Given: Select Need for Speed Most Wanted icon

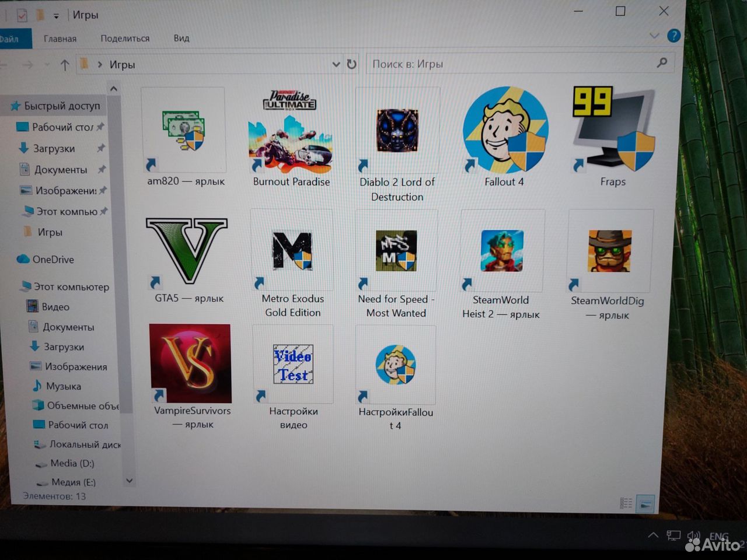Looking at the screenshot, I should click(x=396, y=251).
